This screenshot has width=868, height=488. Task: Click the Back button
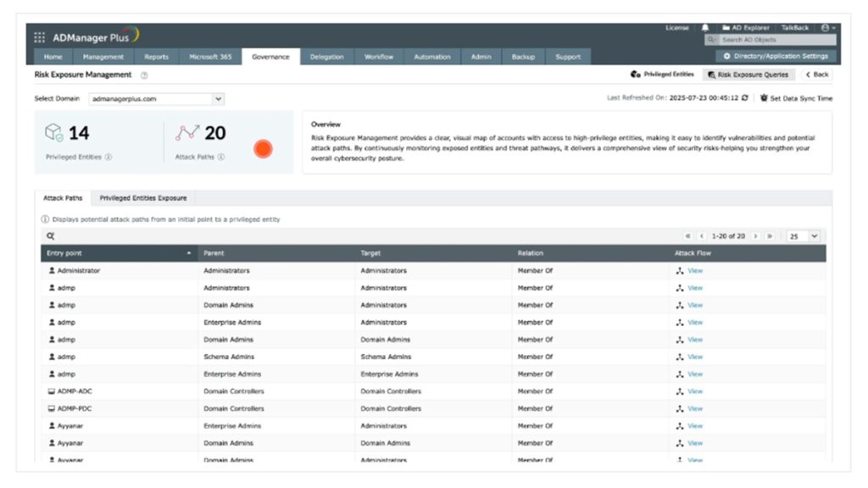tap(817, 75)
